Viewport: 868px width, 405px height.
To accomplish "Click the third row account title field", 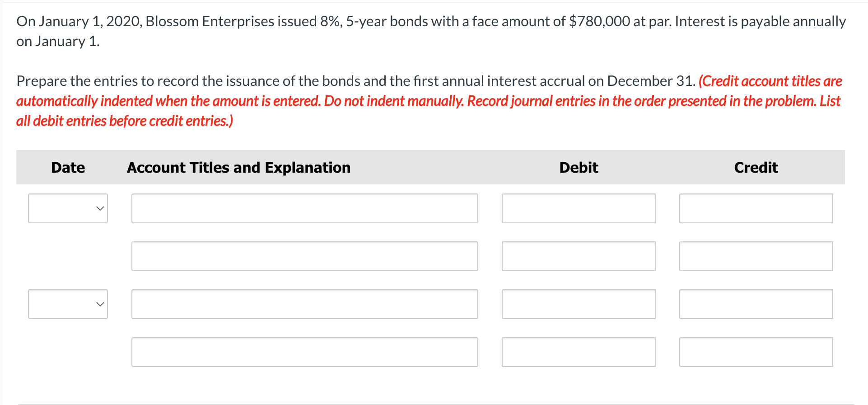I will pos(304,304).
